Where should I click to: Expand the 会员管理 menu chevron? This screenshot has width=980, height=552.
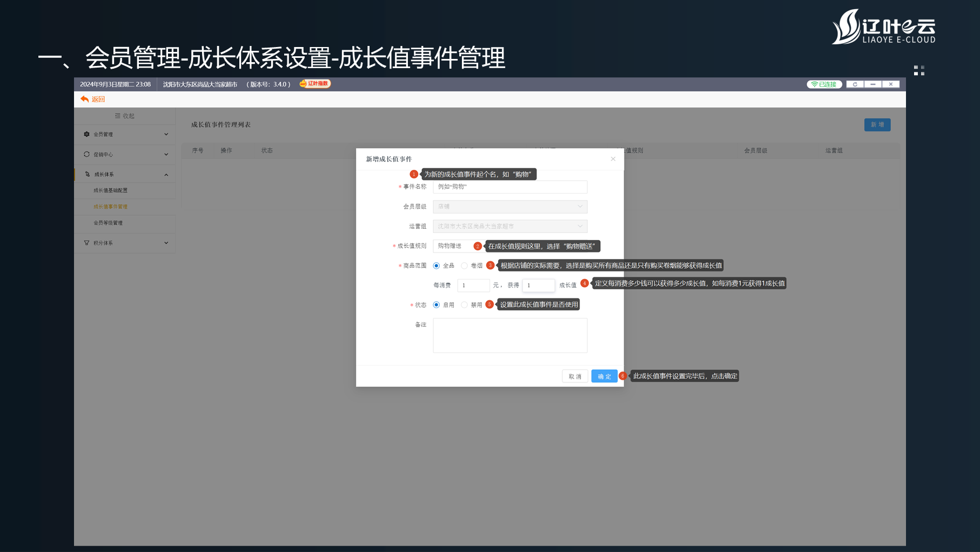point(166,134)
